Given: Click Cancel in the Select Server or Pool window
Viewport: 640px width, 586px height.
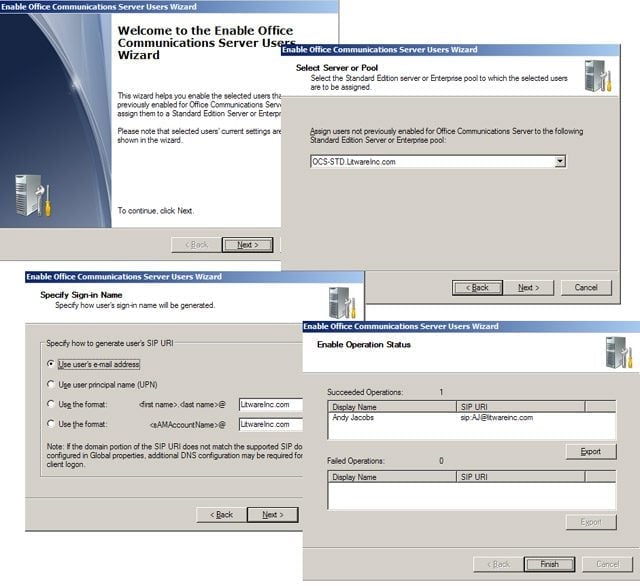Looking at the screenshot, I should point(586,287).
